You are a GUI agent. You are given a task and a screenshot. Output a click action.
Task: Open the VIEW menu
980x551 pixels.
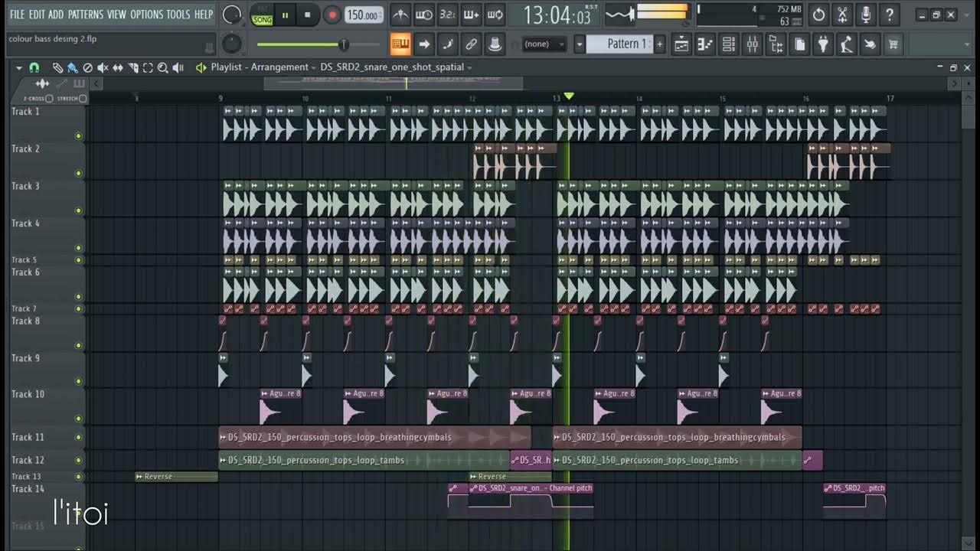(x=116, y=15)
